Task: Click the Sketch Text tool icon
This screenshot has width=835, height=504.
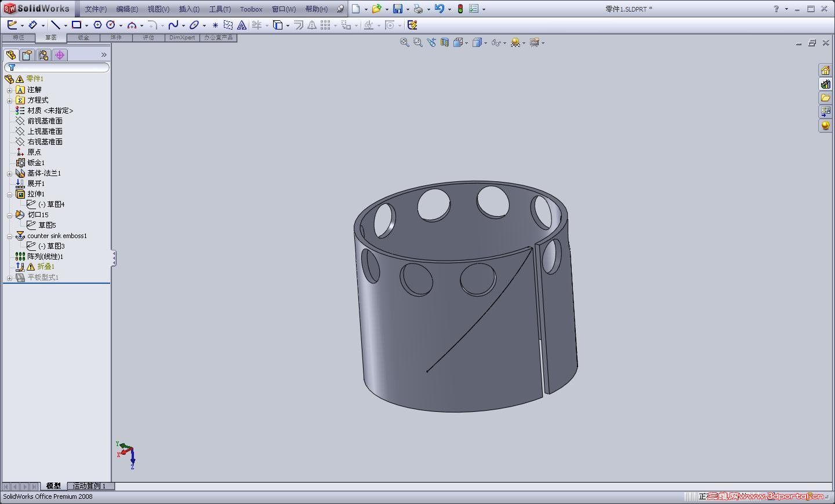Action: (242, 25)
